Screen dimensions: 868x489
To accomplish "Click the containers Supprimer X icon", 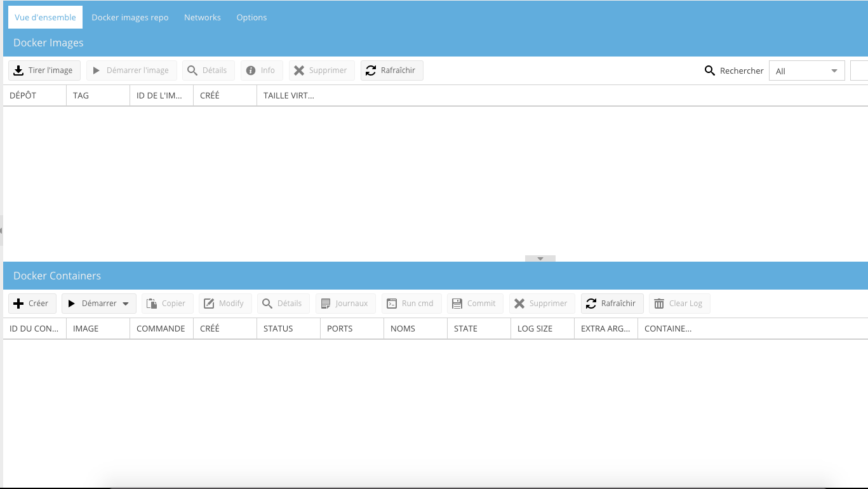I will [519, 304].
